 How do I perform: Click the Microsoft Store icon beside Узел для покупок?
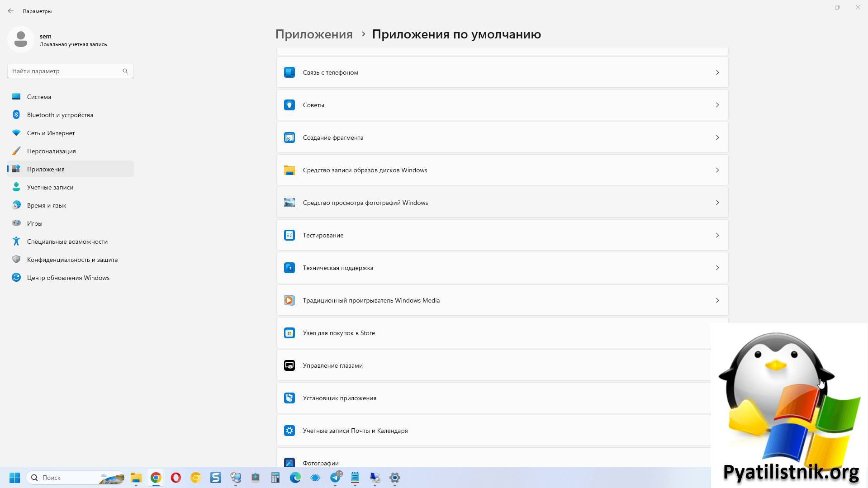click(289, 333)
